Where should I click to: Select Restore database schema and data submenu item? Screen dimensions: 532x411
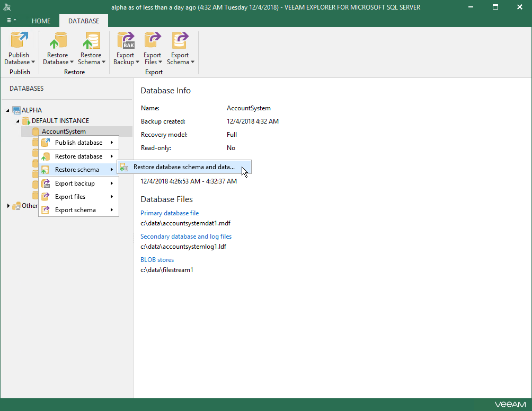(184, 167)
